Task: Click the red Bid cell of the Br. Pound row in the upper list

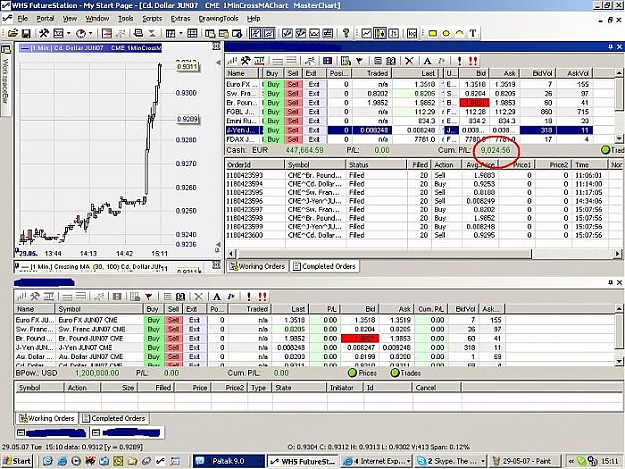Action: 474,103
